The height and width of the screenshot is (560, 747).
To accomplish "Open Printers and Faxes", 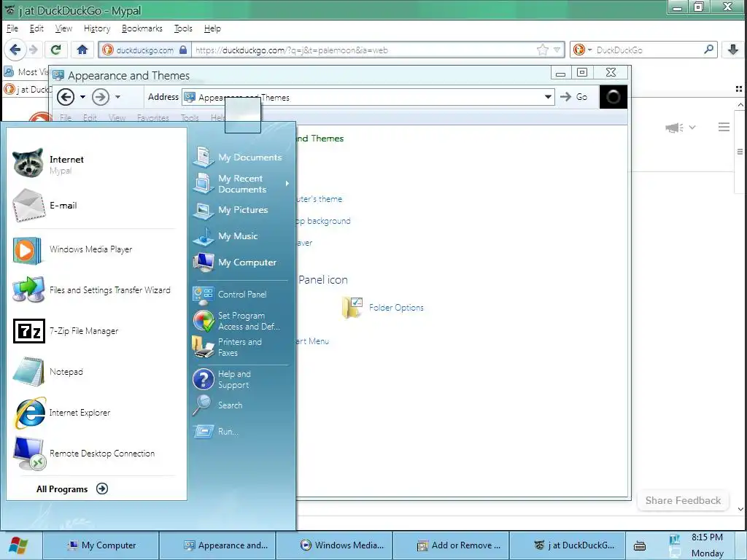I will (241, 347).
